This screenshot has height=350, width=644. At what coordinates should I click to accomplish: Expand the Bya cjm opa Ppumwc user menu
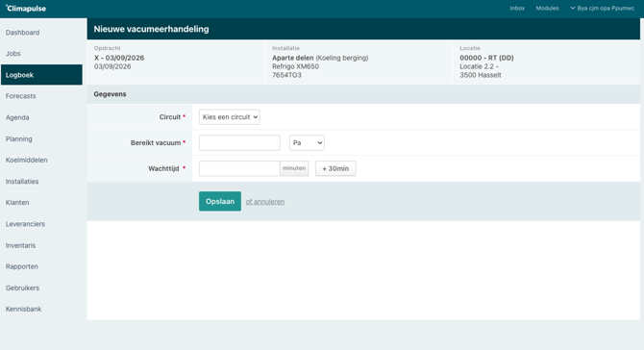(602, 9)
